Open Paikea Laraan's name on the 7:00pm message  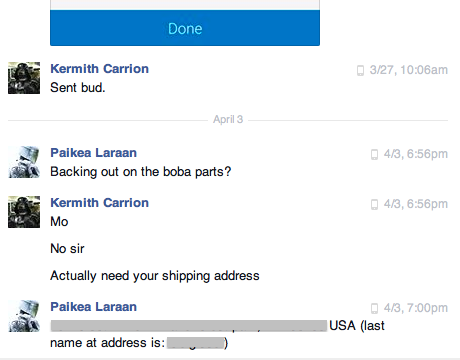[x=93, y=307]
